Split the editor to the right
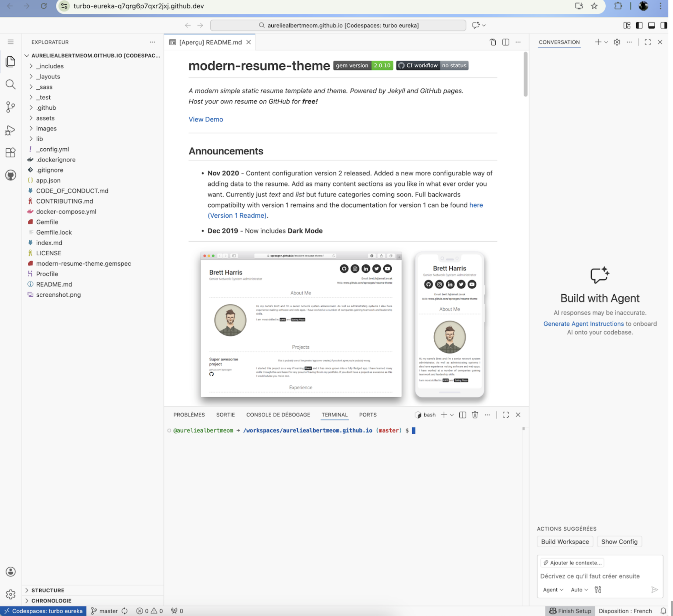Image resolution: width=673 pixels, height=616 pixels. click(x=505, y=42)
